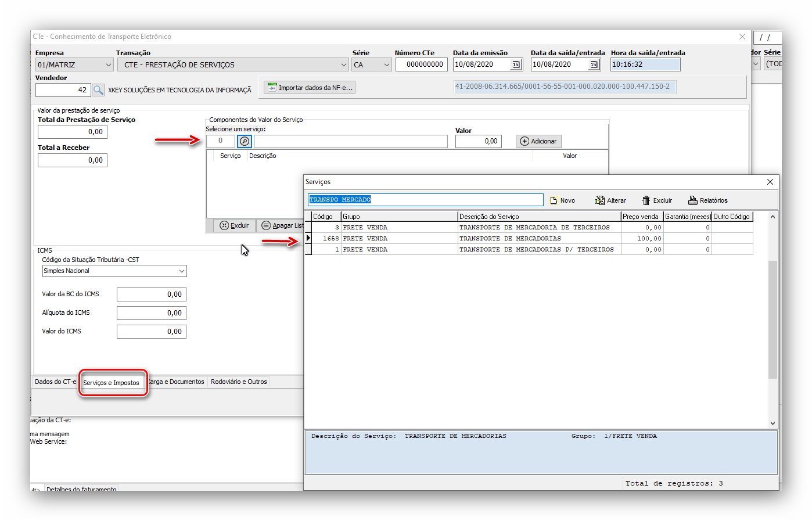Click the 'Garantia (meses)' column header

coord(688,217)
